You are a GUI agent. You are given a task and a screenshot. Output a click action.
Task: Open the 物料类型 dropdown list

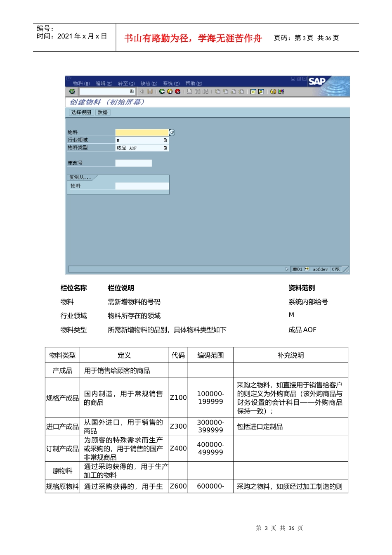click(x=165, y=147)
